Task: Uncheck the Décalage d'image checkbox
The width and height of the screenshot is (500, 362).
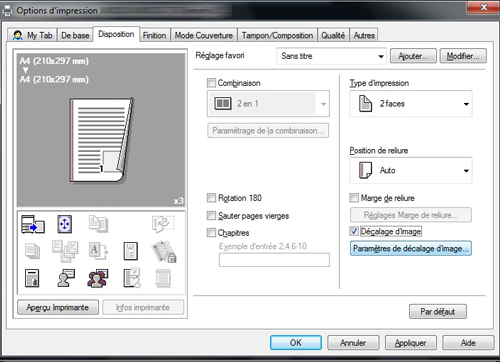Action: pos(354,231)
